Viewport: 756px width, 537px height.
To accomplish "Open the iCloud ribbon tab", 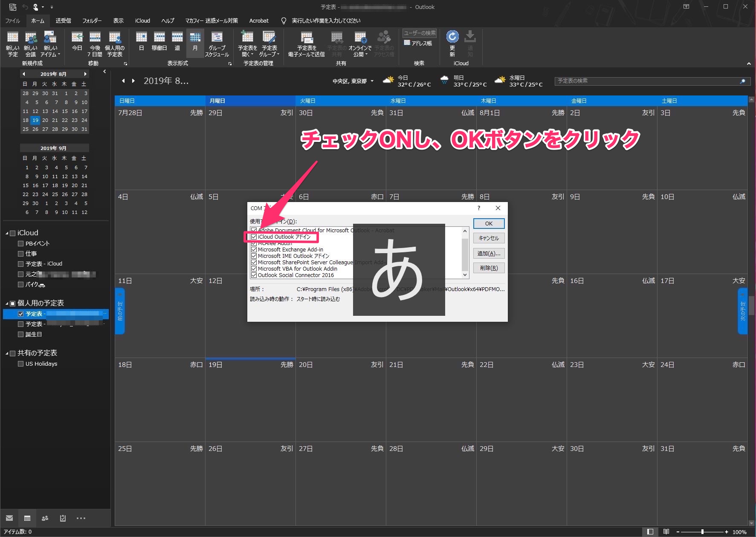I will click(142, 20).
